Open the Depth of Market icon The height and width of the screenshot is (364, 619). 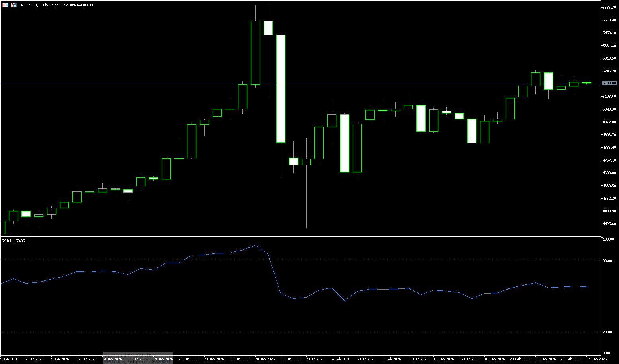click(x=14, y=5)
